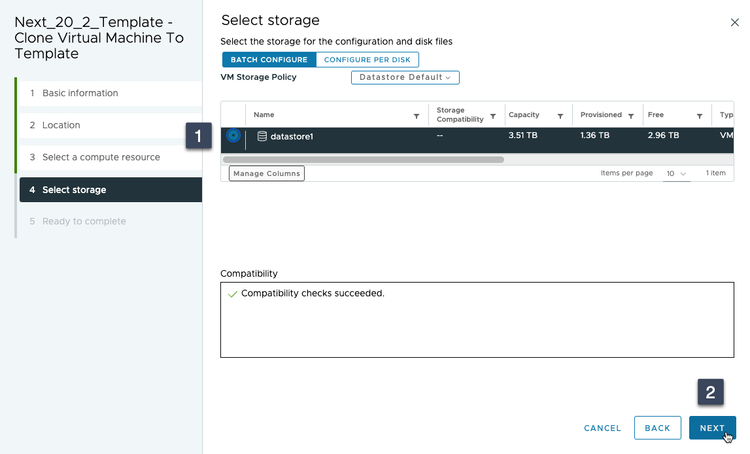Switch to Batch Configure mode
750x454 pixels.
(x=269, y=60)
